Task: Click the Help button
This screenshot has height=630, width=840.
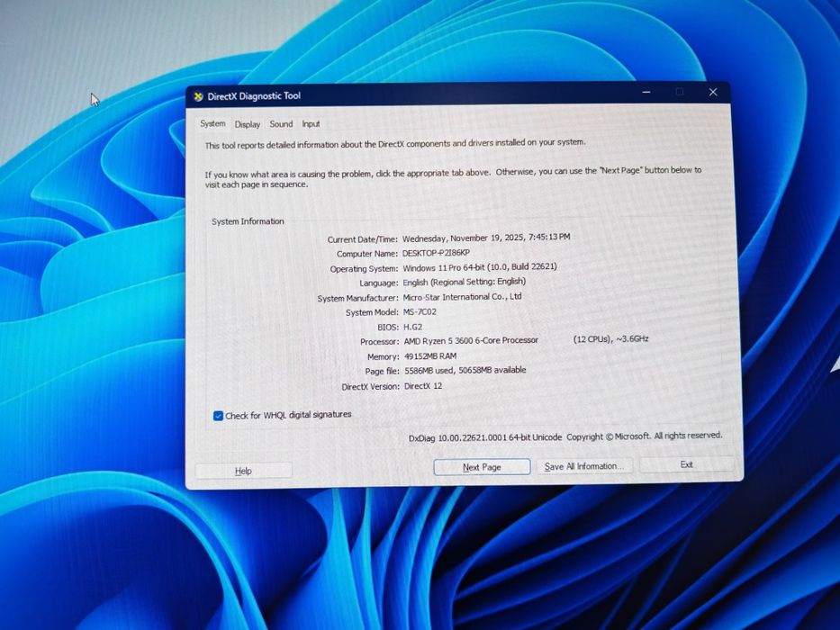Action: pyautogui.click(x=244, y=471)
